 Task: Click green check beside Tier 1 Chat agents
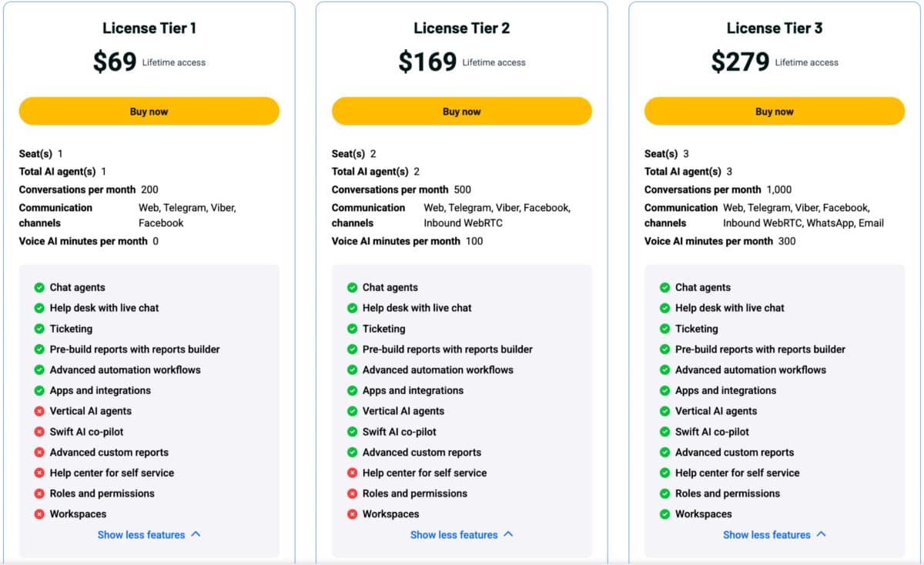[x=39, y=287]
